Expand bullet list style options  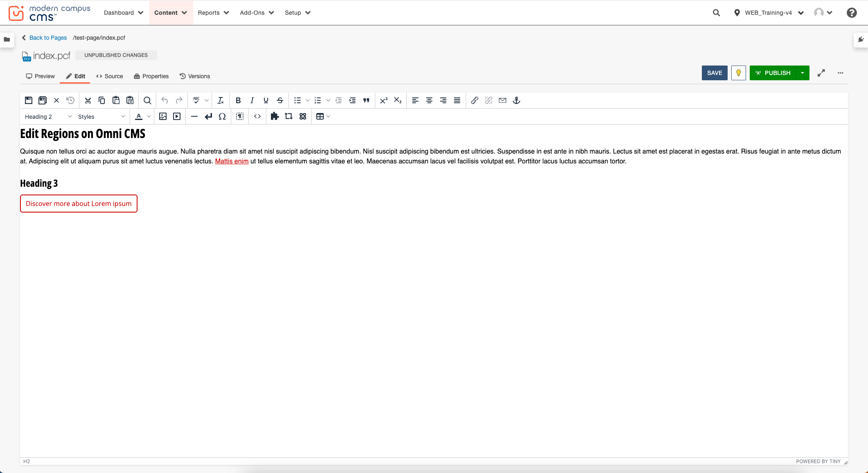click(x=308, y=100)
